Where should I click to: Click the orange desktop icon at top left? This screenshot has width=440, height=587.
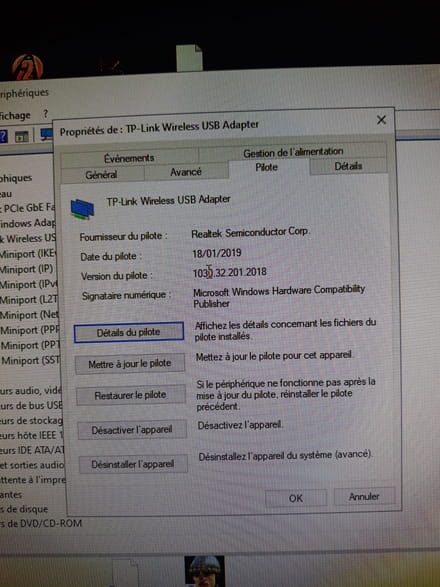(27, 67)
